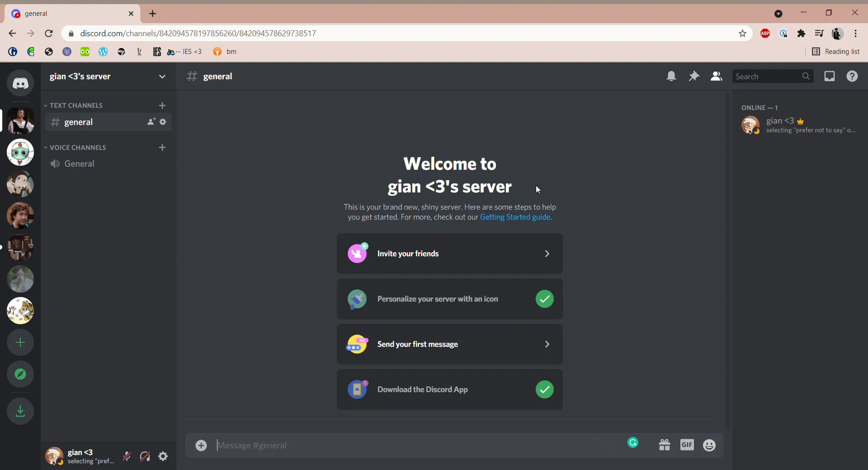Open emoji picker smiley icon

point(710,446)
